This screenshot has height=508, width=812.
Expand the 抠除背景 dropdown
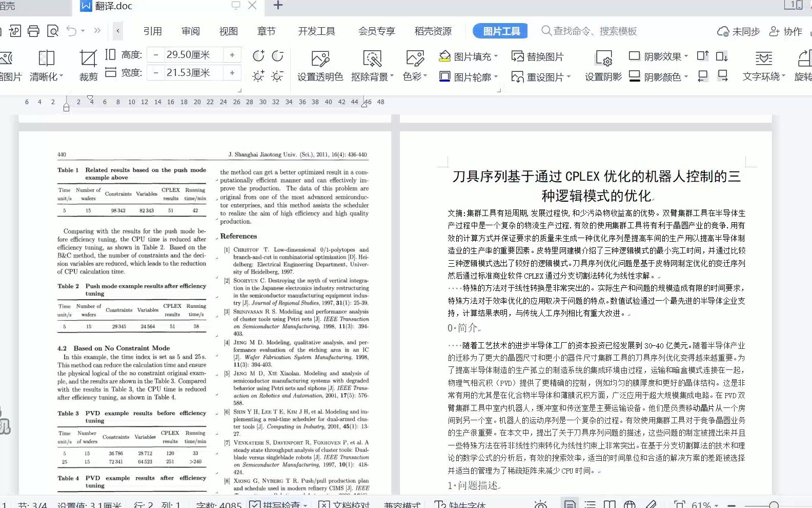[392, 76]
